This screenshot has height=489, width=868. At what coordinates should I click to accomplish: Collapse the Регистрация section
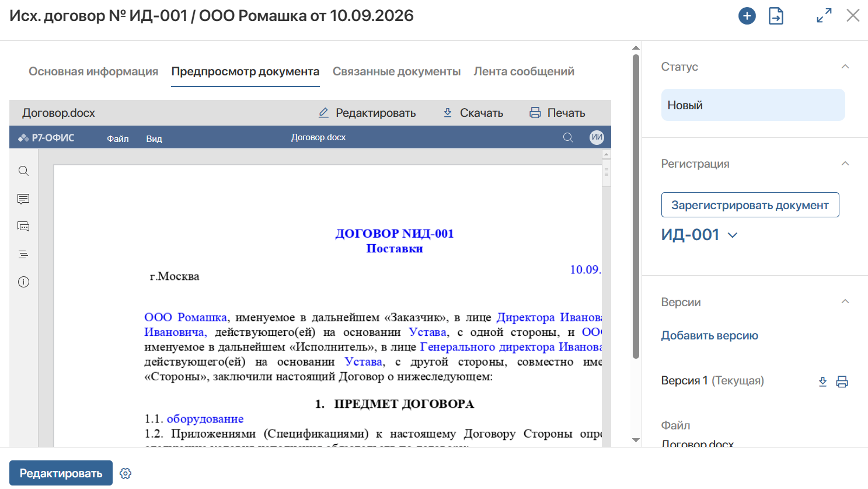pyautogui.click(x=845, y=164)
